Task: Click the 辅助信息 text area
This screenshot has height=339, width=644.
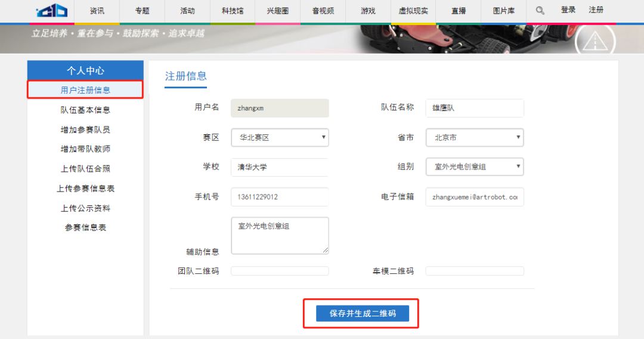Action: (x=280, y=236)
